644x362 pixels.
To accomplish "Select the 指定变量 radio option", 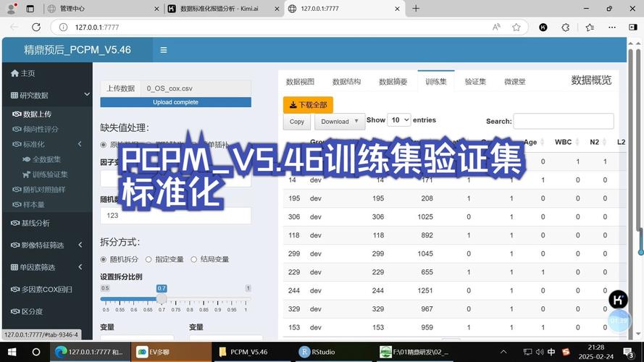I will [x=149, y=259].
